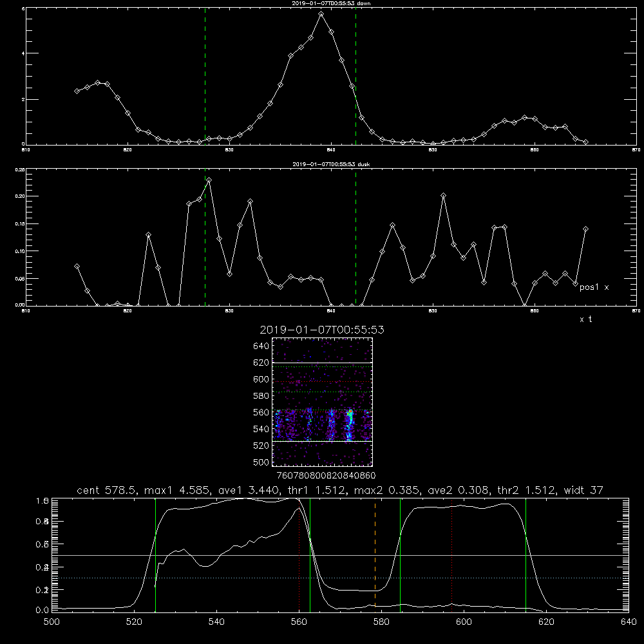The height and width of the screenshot is (644, 644).
Task: Select 'max1 4.585' in the stats line
Action: pos(175,490)
